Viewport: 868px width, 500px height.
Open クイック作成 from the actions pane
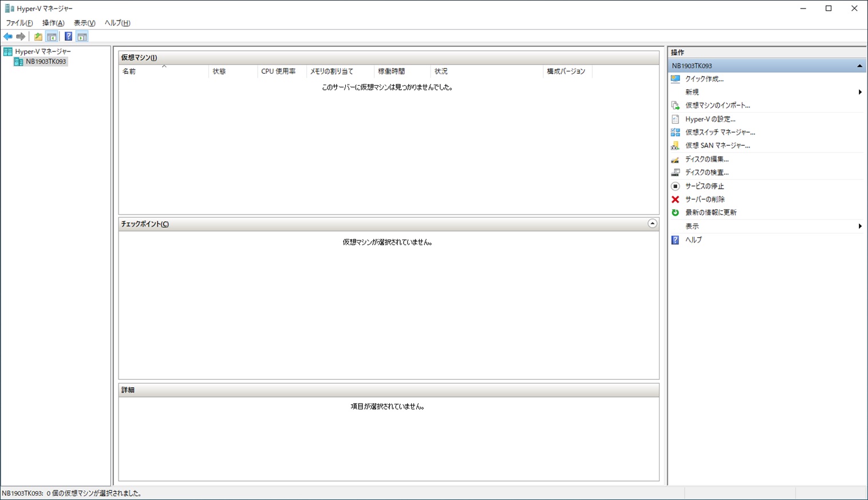click(x=704, y=79)
